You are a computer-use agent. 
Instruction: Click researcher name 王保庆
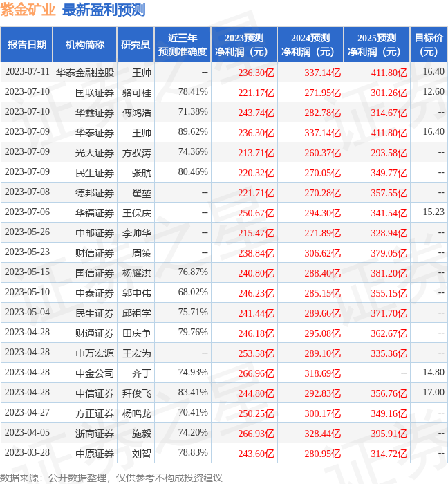(x=137, y=213)
